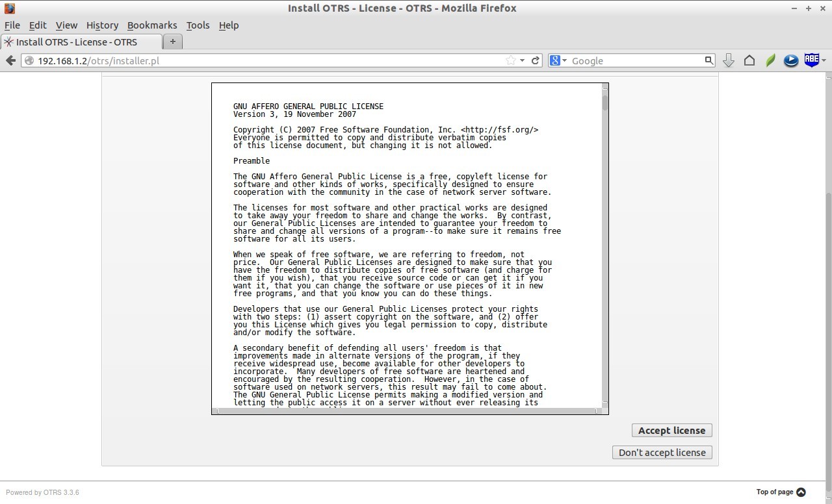832x504 pixels.
Task: Bookmark this page with the star icon
Action: coord(511,60)
